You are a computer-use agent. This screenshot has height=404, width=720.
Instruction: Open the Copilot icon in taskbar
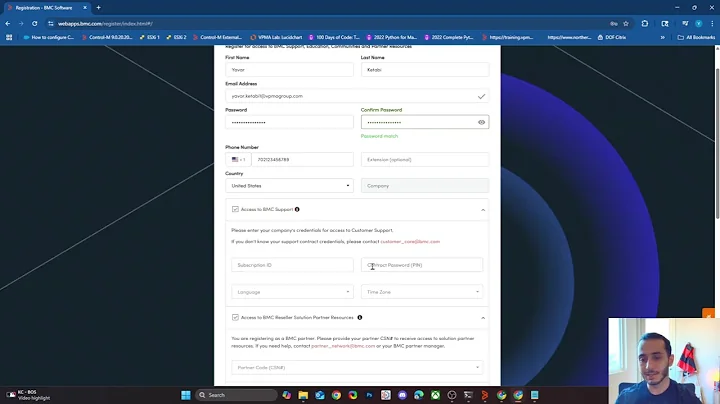point(287,395)
